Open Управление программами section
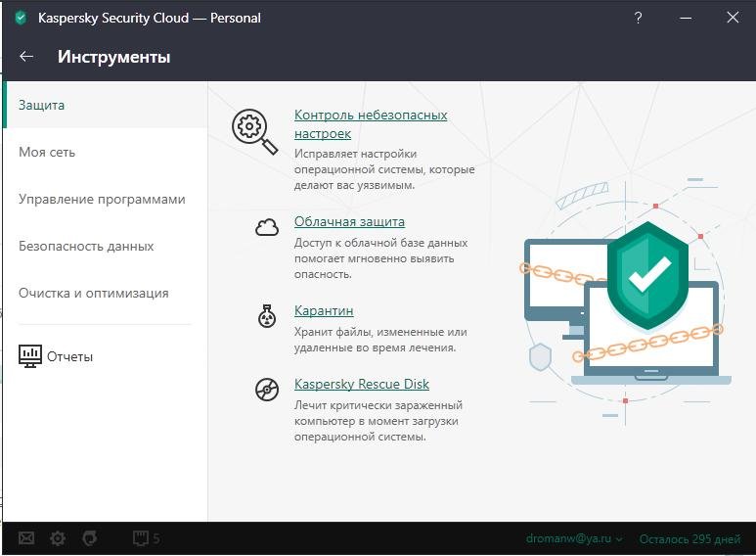Image resolution: width=756 pixels, height=556 pixels. (105, 199)
